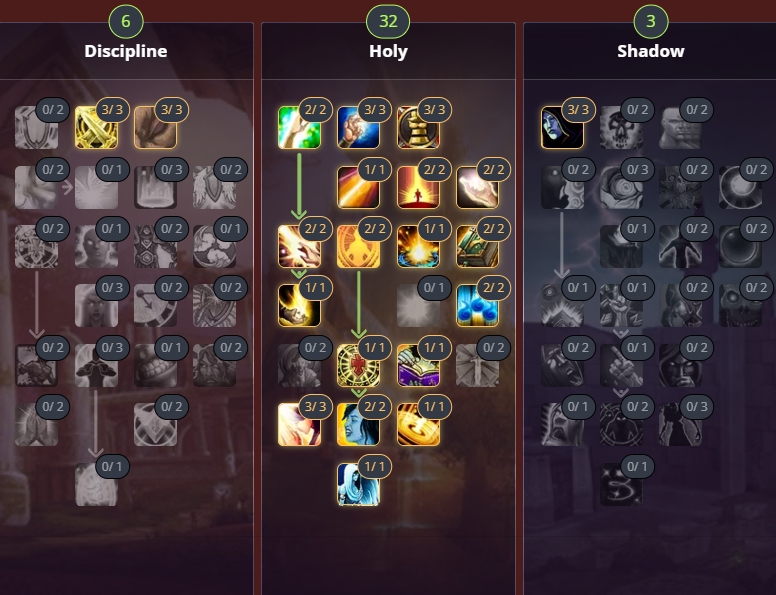Click the Twin Disciplines crossed-swords talent icon
776x595 pixels.
click(96, 127)
